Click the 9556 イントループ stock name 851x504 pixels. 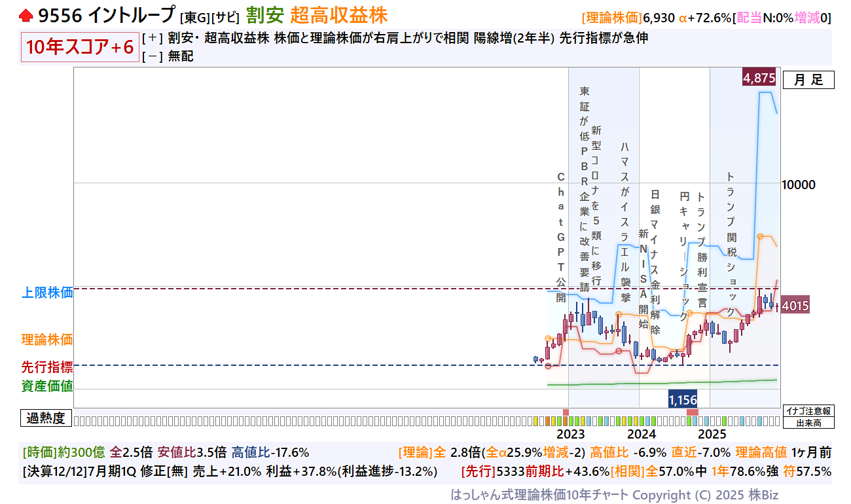coord(107,15)
